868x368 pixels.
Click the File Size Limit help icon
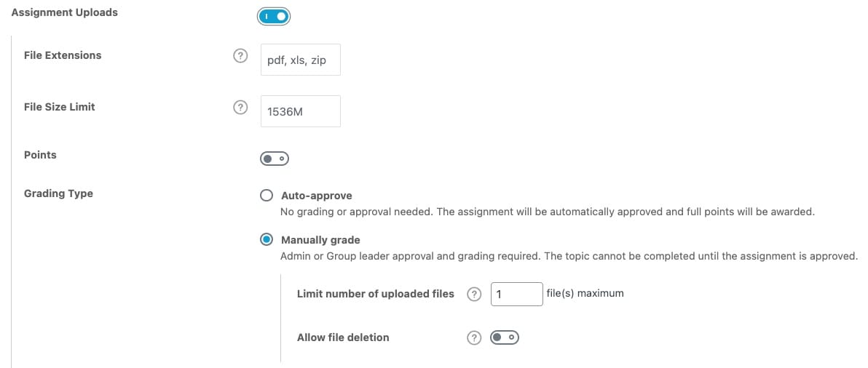[240, 108]
